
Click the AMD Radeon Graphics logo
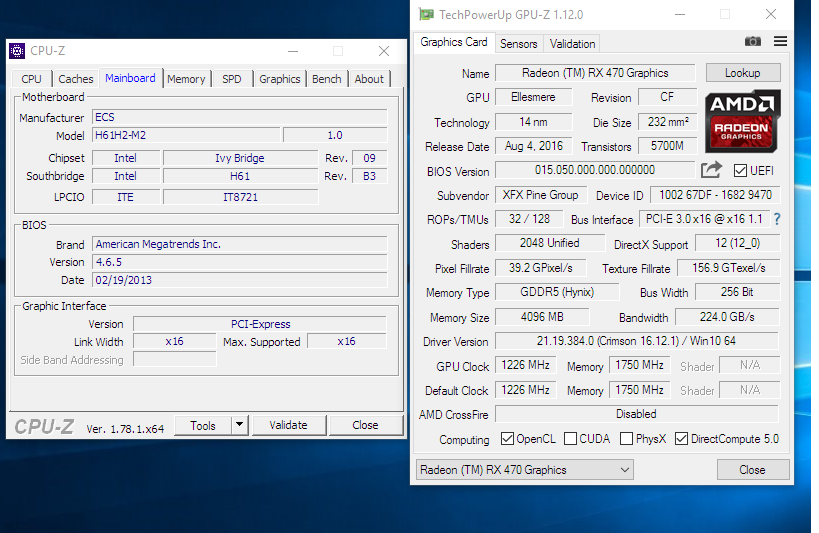(x=742, y=121)
